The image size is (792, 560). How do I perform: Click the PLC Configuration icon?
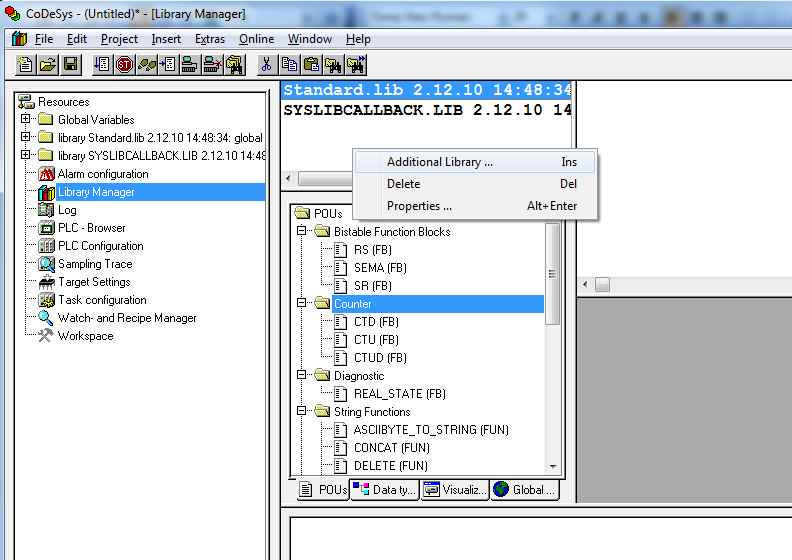(46, 246)
